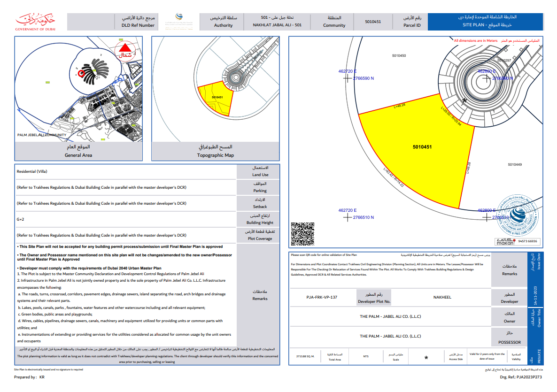Click the Residential (Villa) land use value

(x=32, y=172)
